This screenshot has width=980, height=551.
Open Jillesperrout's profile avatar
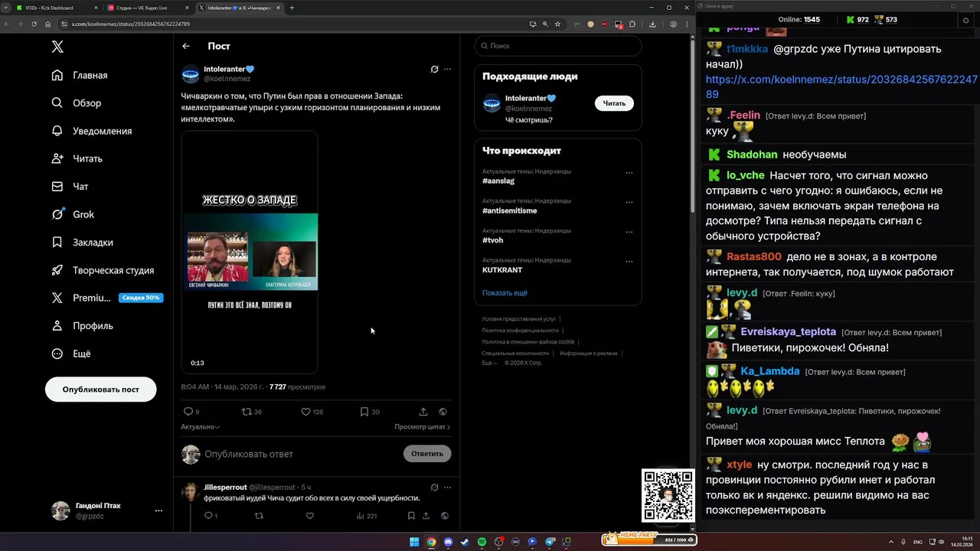tap(190, 491)
